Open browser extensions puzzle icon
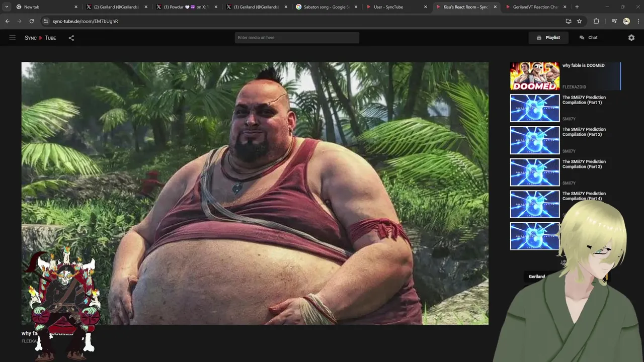Viewport: 644px width, 362px height. pyautogui.click(x=596, y=21)
